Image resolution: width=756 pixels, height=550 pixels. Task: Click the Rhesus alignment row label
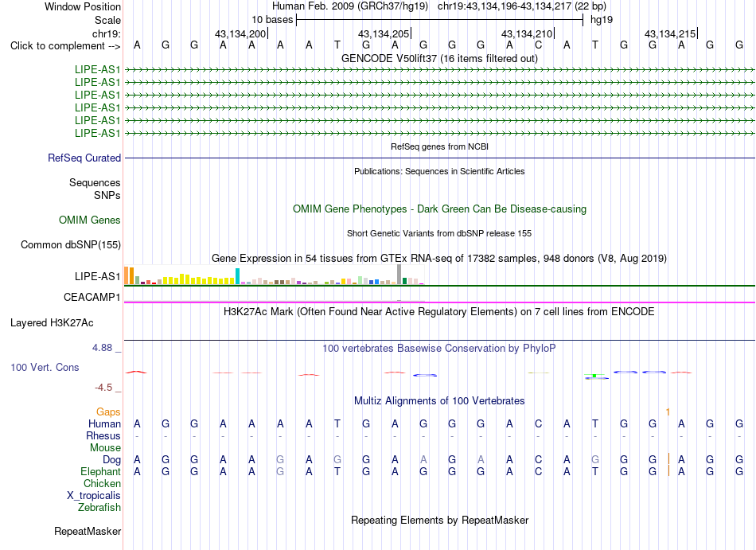tap(103, 435)
